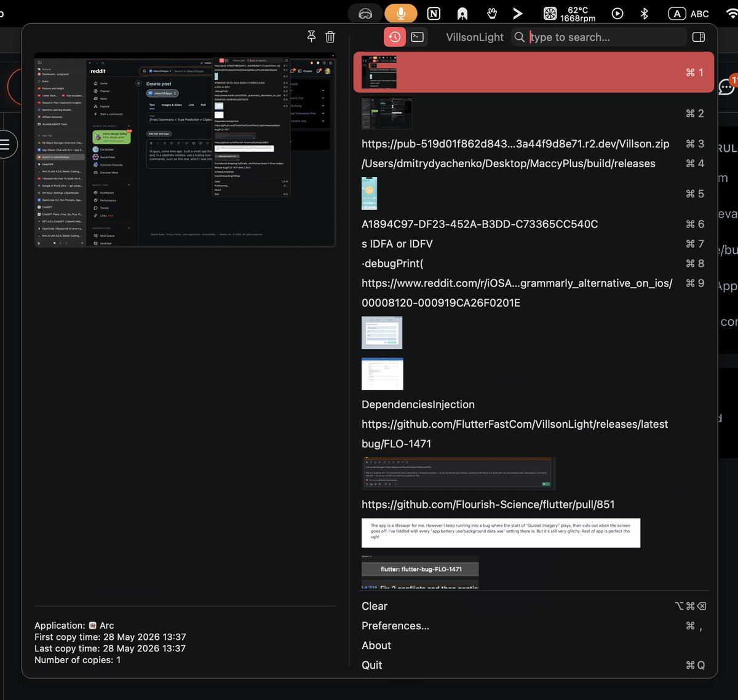Click the arch-shaped menu bar icon

[x=462, y=14]
